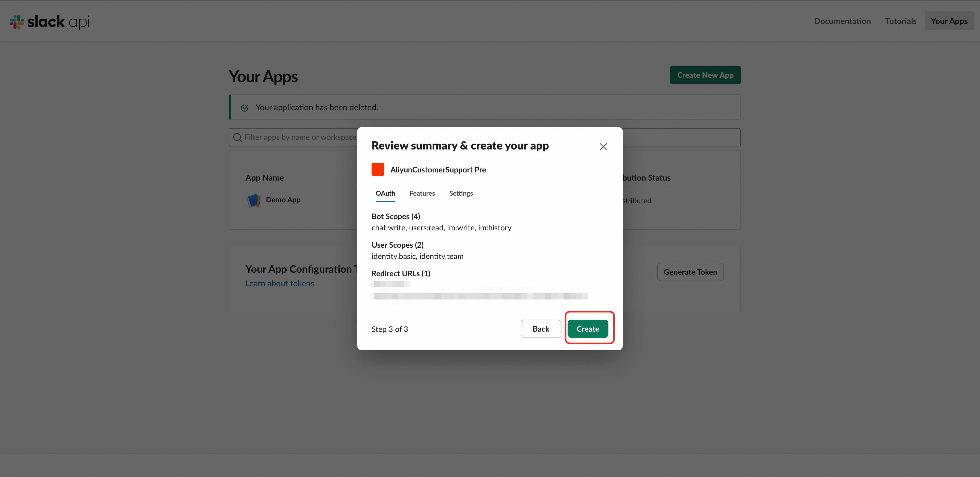The height and width of the screenshot is (477, 980).
Task: Open Documentation in top navigation
Action: pyautogui.click(x=842, y=21)
